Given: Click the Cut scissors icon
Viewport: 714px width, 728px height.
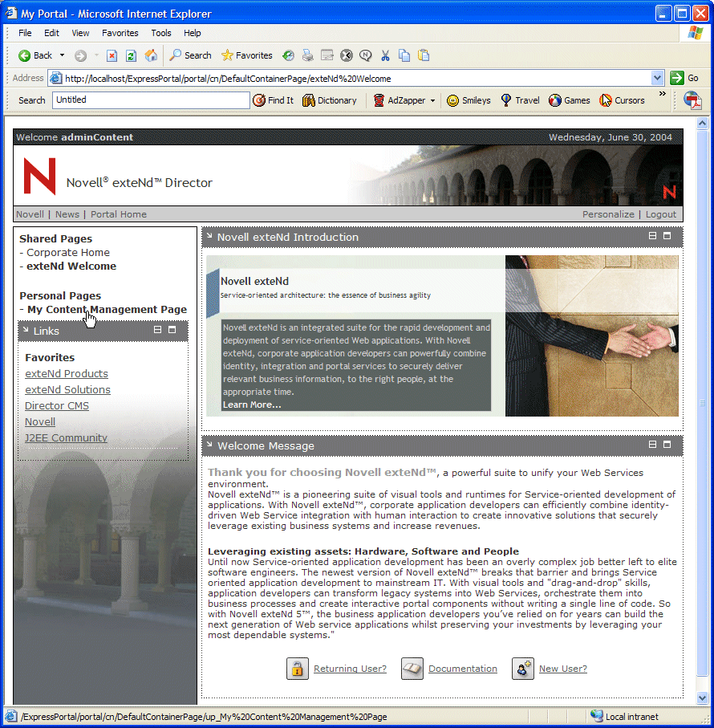Looking at the screenshot, I should pos(385,55).
